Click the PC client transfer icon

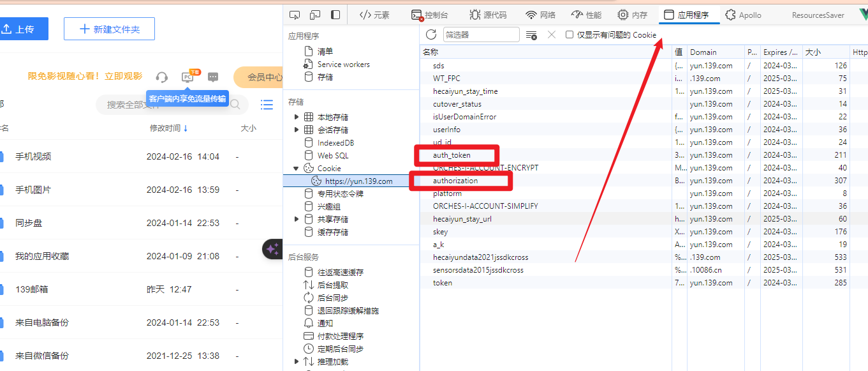187,77
